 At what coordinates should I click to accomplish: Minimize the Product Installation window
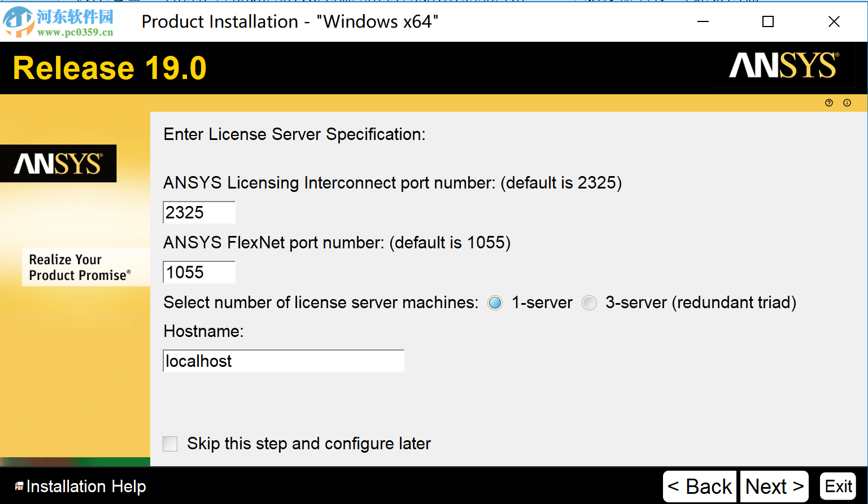(x=703, y=21)
